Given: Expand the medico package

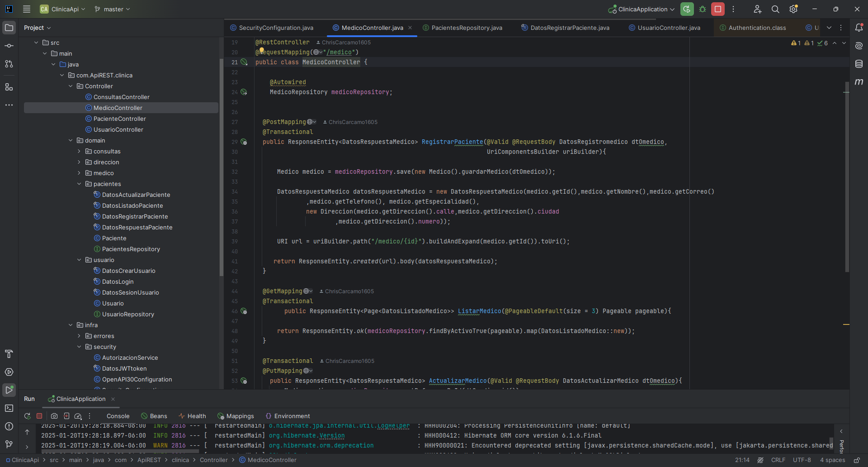Looking at the screenshot, I should click(79, 173).
